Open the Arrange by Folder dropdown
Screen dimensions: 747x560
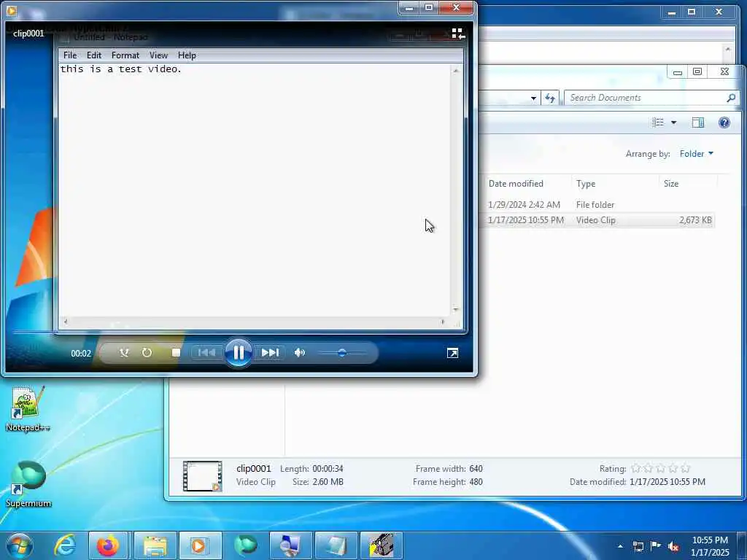[x=697, y=154]
